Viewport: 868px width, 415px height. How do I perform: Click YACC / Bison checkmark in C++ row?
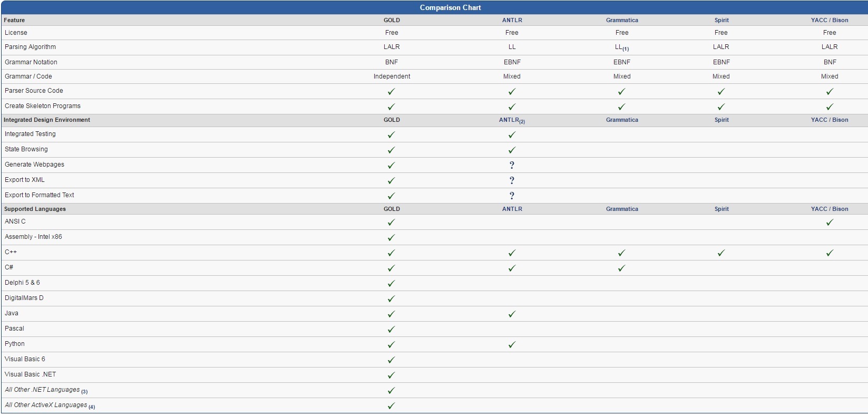(x=830, y=253)
